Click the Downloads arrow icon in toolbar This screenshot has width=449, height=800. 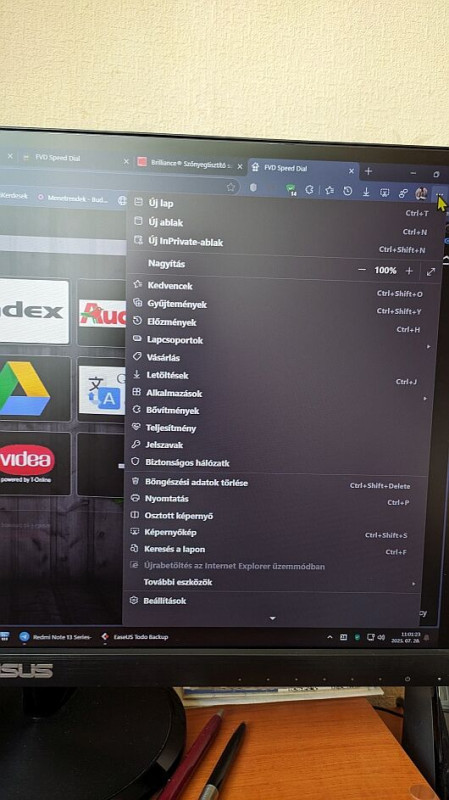[x=366, y=191]
